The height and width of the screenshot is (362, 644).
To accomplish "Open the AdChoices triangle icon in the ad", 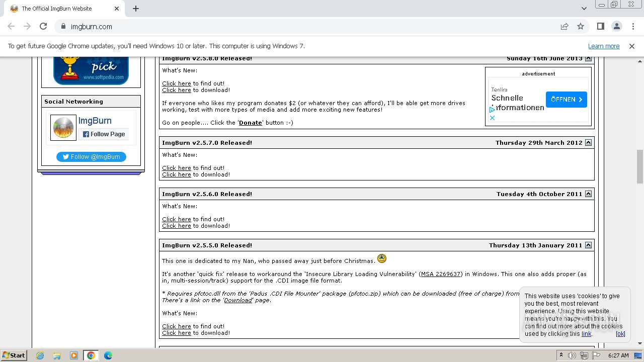I will pyautogui.click(x=492, y=110).
